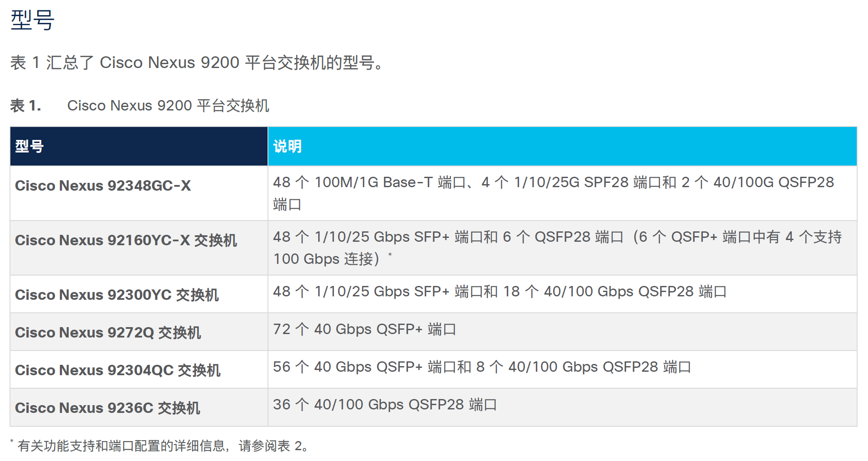Select the Cisco Nexus 92160YC-X 交换机 cell
868x461 pixels.
tap(126, 240)
